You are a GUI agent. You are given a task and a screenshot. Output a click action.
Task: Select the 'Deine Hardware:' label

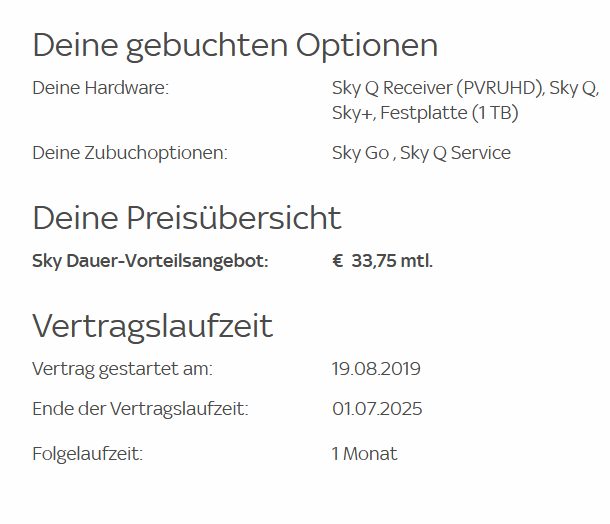point(100,88)
